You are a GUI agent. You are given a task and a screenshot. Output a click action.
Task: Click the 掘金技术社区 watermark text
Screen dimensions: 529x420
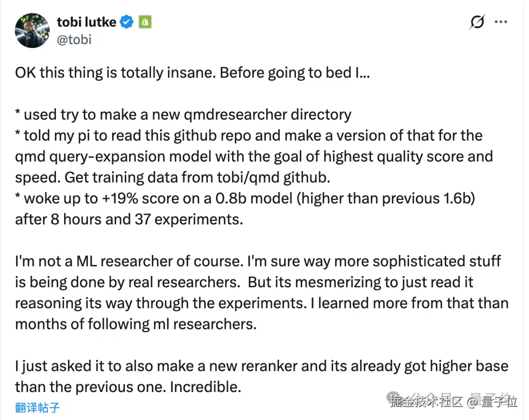pos(426,402)
